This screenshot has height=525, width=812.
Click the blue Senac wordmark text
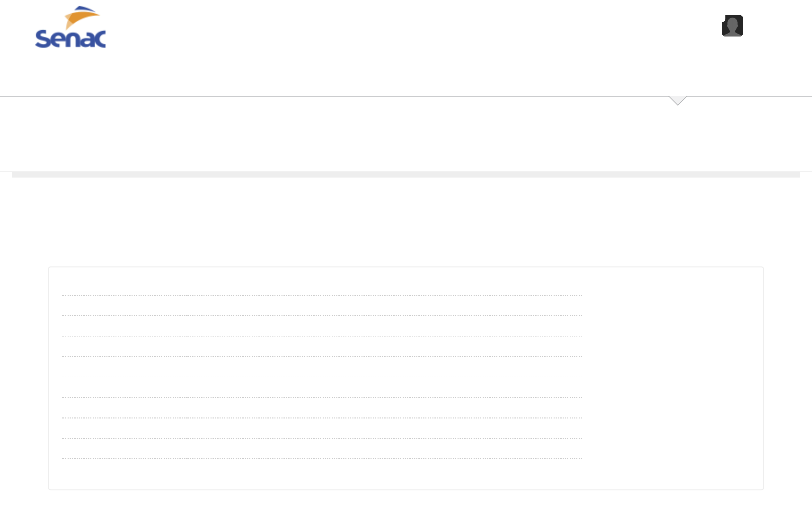(x=70, y=39)
